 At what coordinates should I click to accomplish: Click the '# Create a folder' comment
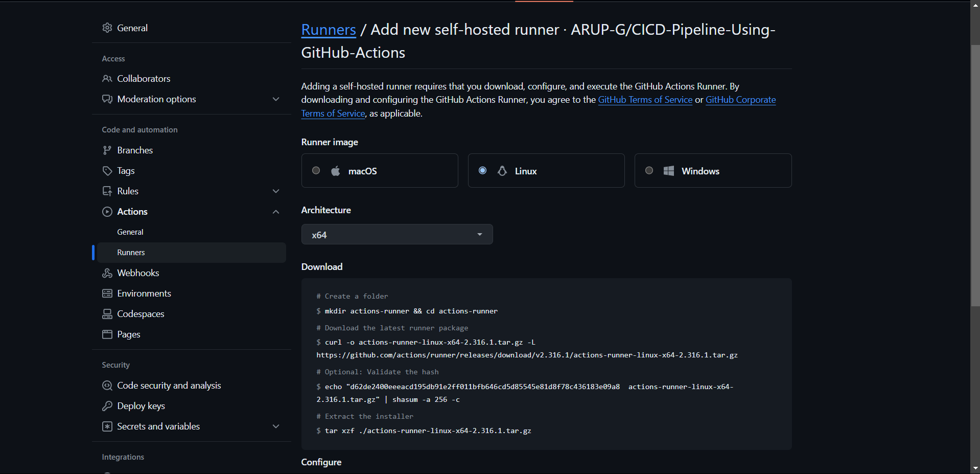click(x=352, y=296)
